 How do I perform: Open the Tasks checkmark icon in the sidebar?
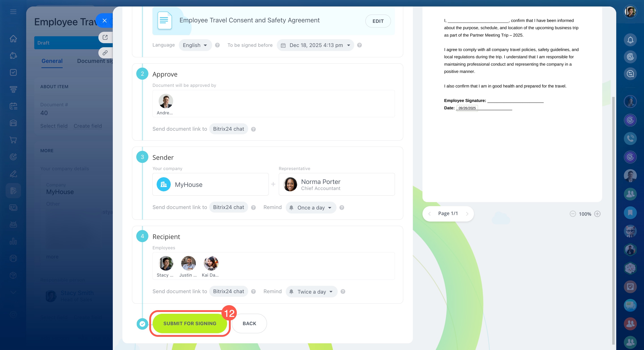click(13, 73)
